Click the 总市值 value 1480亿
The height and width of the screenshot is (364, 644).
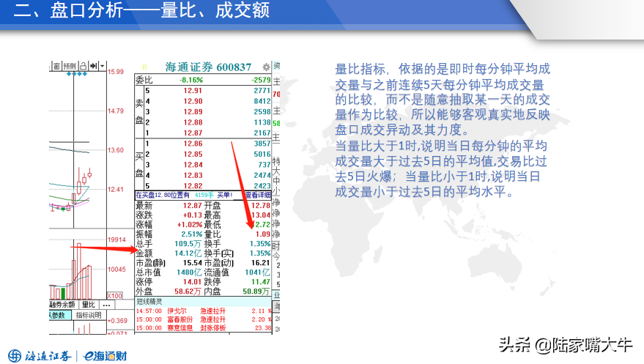tap(189, 272)
